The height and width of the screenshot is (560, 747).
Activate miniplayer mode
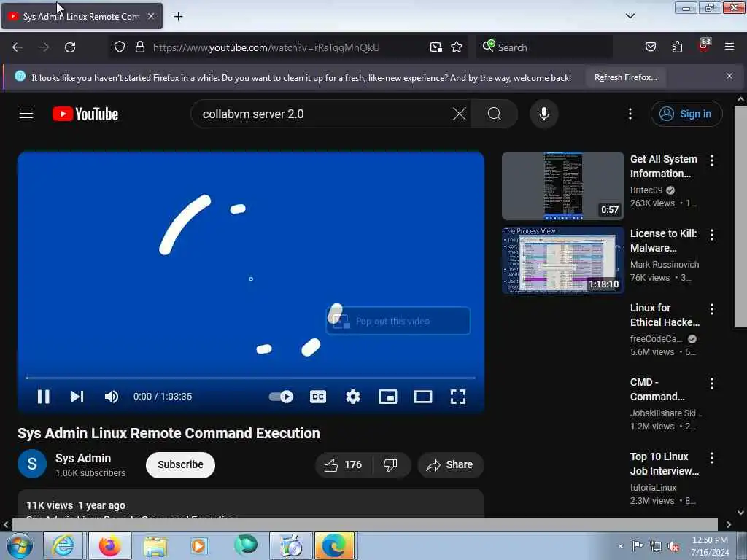click(x=388, y=397)
